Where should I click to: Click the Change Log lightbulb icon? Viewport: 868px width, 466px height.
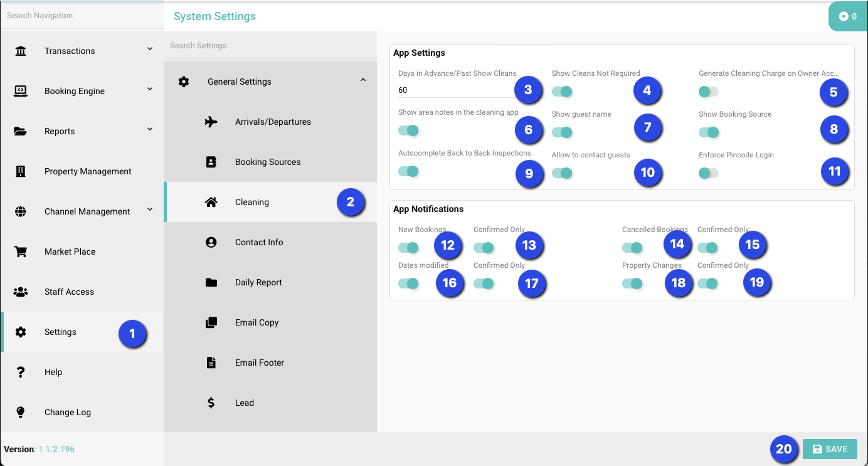21,412
